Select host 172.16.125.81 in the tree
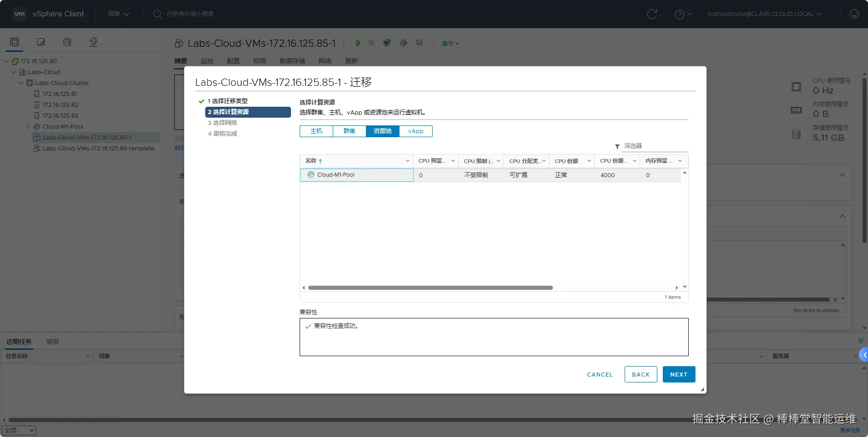 click(x=59, y=94)
